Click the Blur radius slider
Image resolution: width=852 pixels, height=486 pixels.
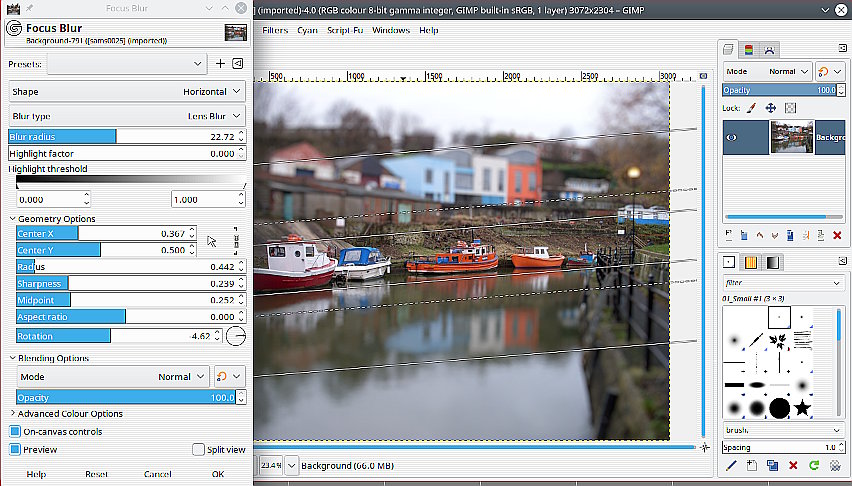tap(120, 137)
